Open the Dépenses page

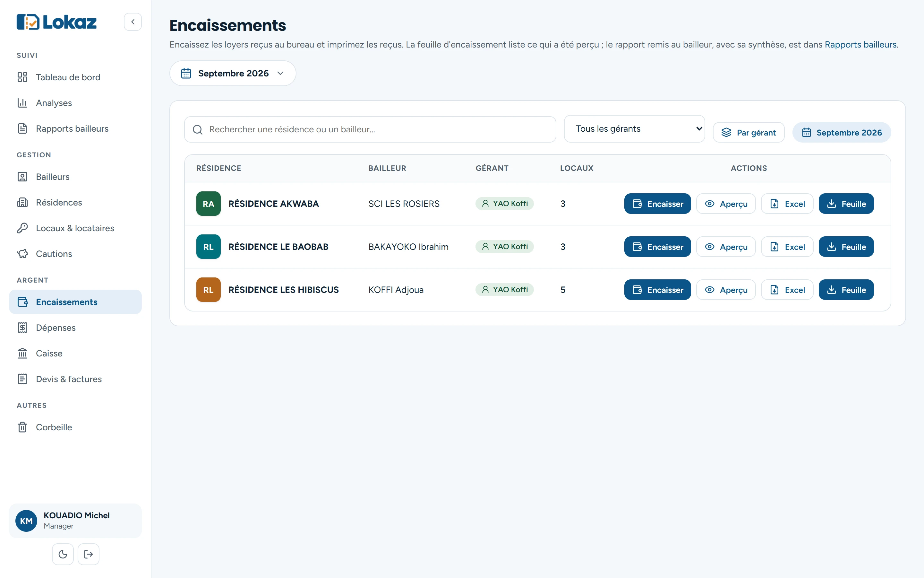pyautogui.click(x=75, y=327)
